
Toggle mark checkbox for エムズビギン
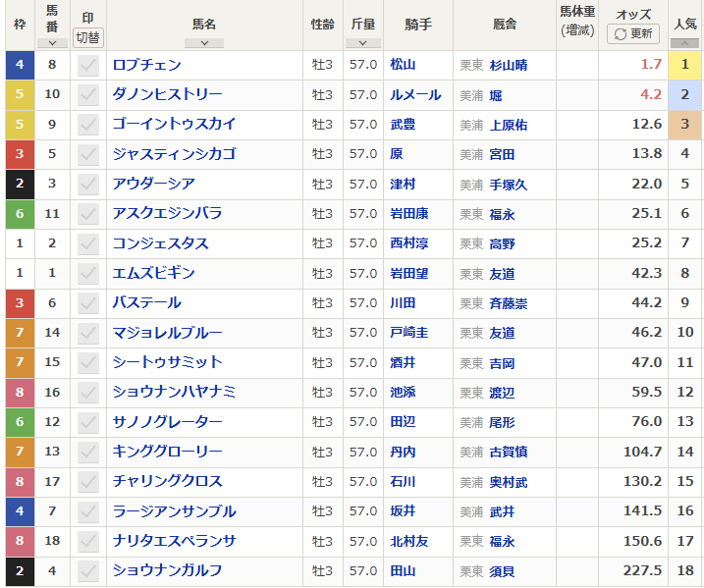pos(88,273)
